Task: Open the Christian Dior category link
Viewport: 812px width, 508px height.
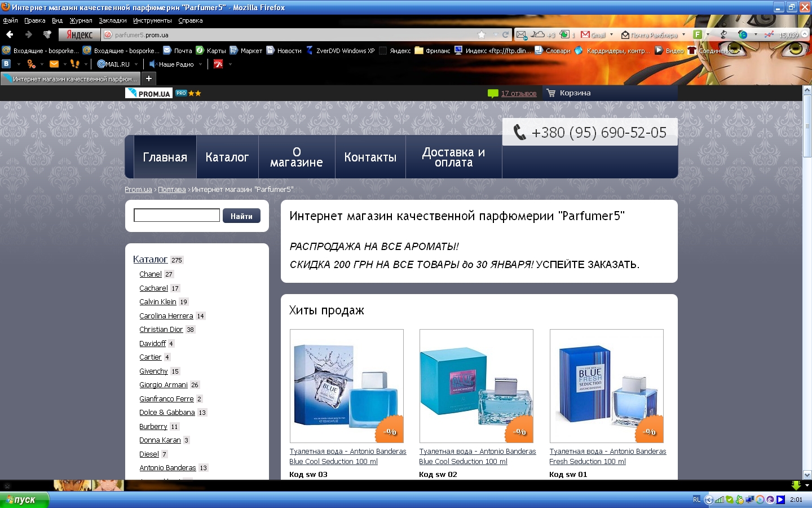Action: 161,330
